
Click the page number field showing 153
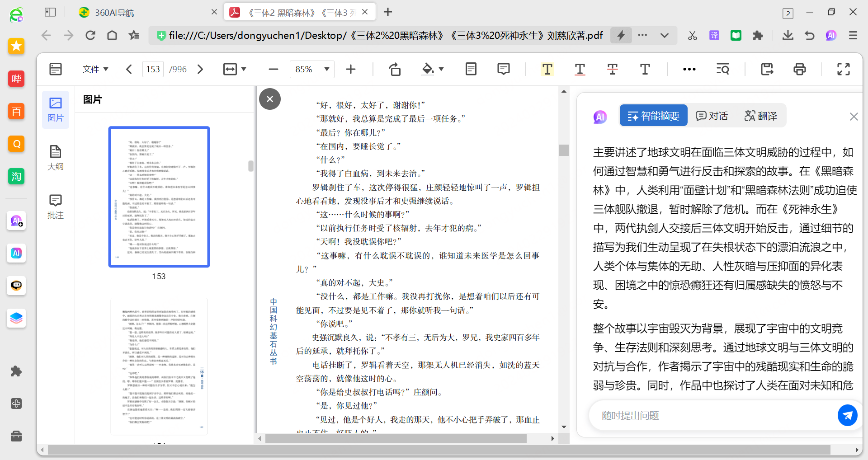(153, 69)
